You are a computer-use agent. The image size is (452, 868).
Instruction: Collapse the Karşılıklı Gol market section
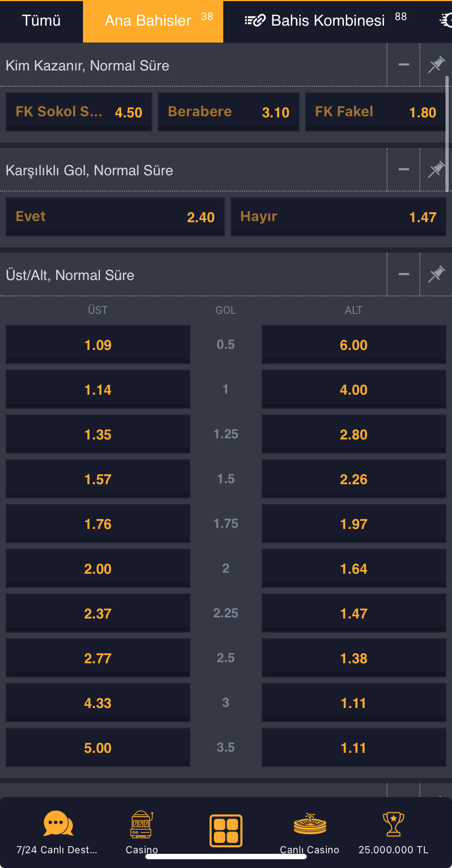click(x=403, y=169)
